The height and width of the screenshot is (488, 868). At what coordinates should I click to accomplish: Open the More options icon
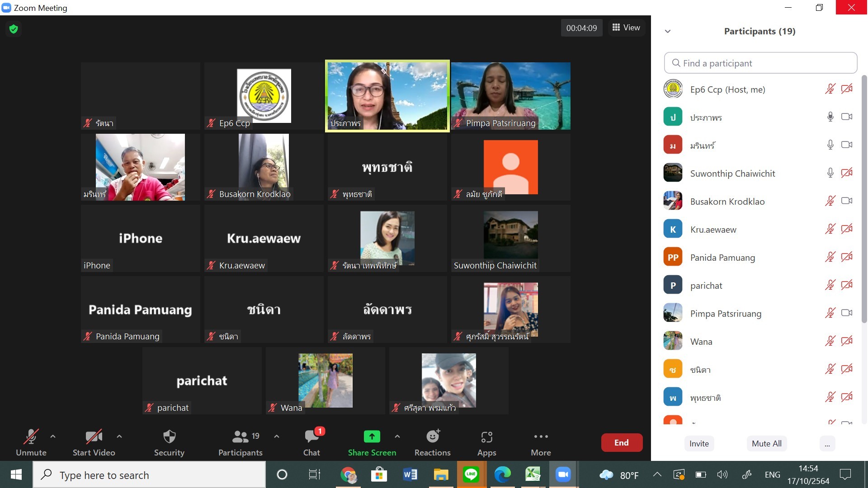pyautogui.click(x=541, y=436)
